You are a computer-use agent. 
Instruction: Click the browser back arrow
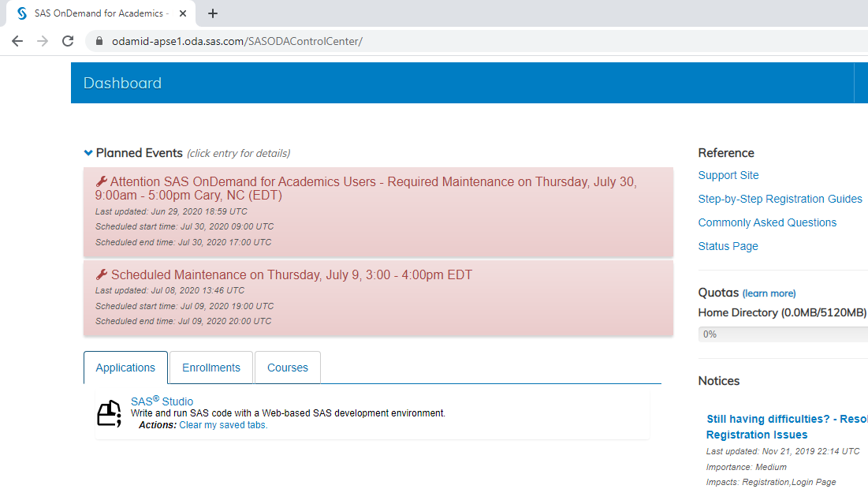(17, 41)
